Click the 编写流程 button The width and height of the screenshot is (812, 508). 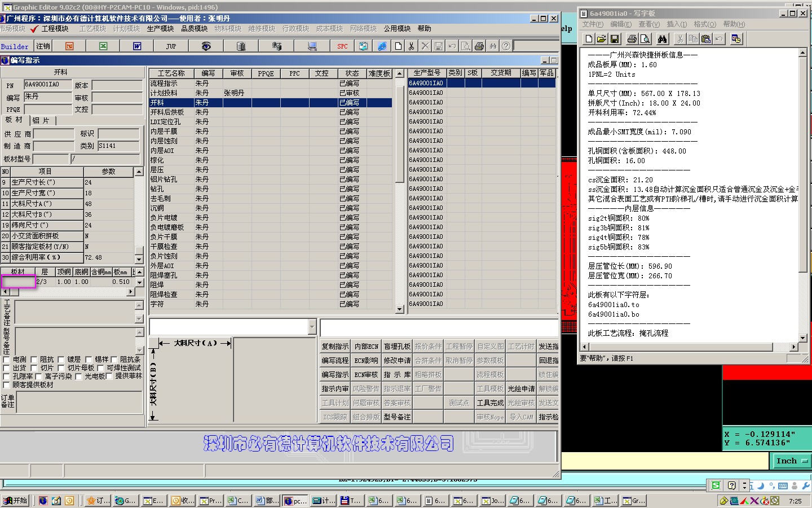point(335,360)
